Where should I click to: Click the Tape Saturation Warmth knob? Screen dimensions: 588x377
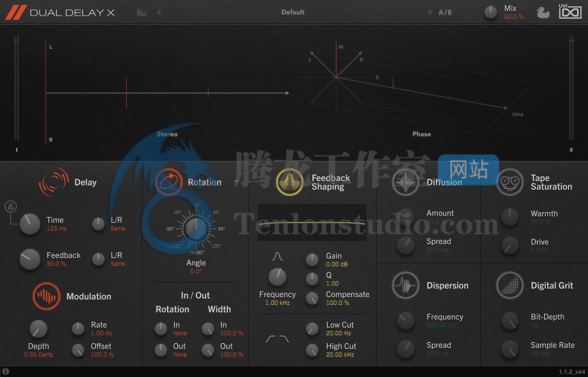510,217
